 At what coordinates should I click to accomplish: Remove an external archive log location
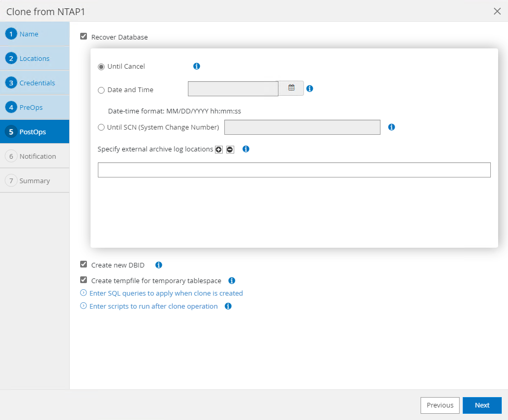(230, 149)
